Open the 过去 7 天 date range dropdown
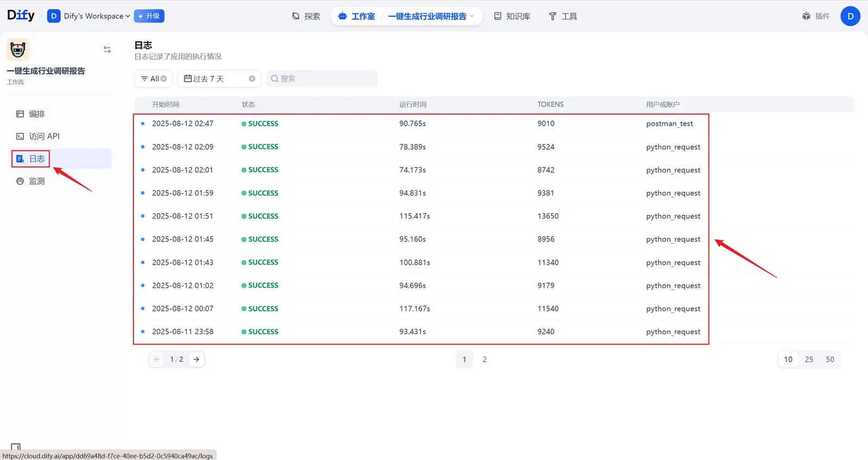 click(x=219, y=79)
